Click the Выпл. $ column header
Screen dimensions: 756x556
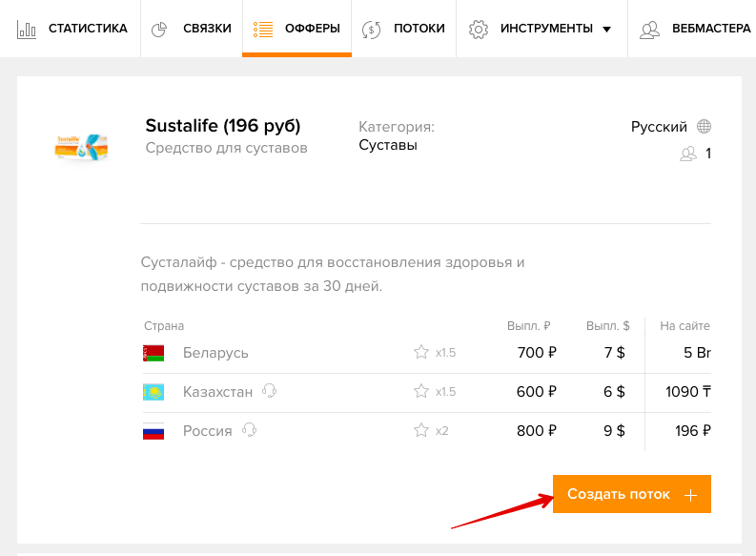[608, 326]
